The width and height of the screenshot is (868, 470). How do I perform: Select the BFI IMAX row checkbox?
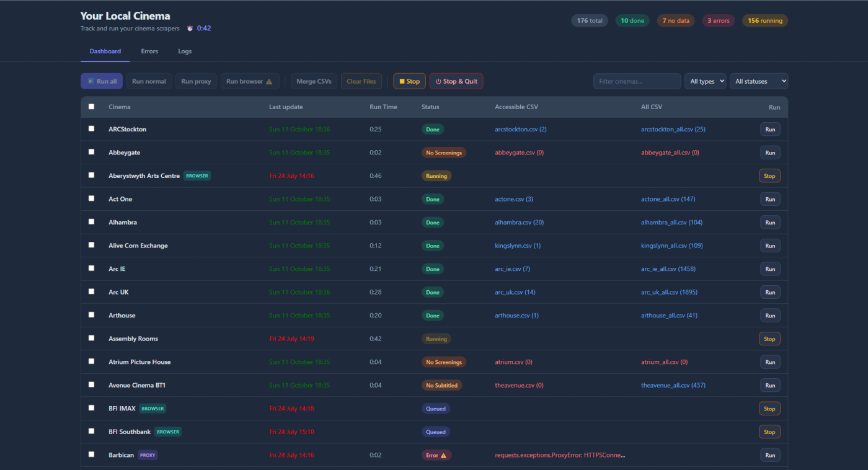(92, 408)
